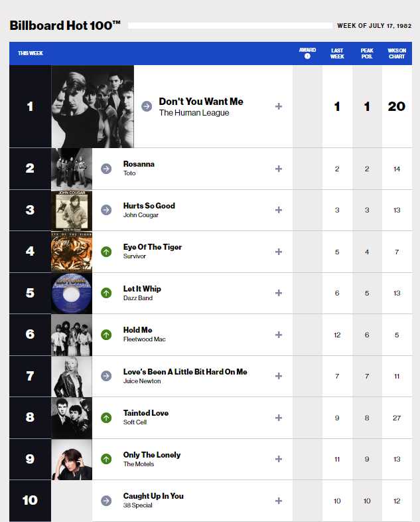Image resolution: width=420 pixels, height=522 pixels.
Task: Select the Fleetwood Mac artist name
Action: tap(145, 339)
